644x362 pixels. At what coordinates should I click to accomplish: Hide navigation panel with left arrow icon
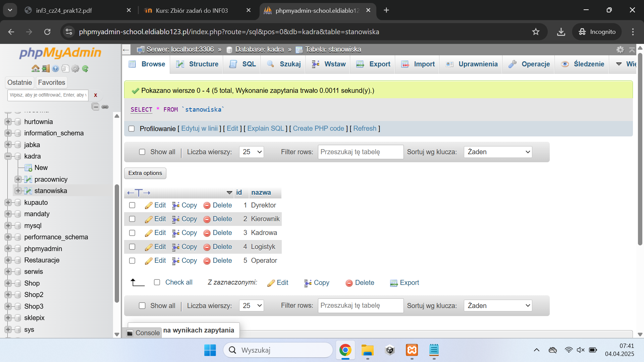[126, 50]
